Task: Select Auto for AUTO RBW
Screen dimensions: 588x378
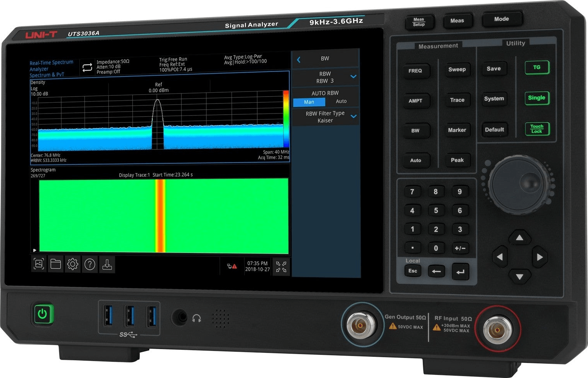Action: [x=341, y=101]
